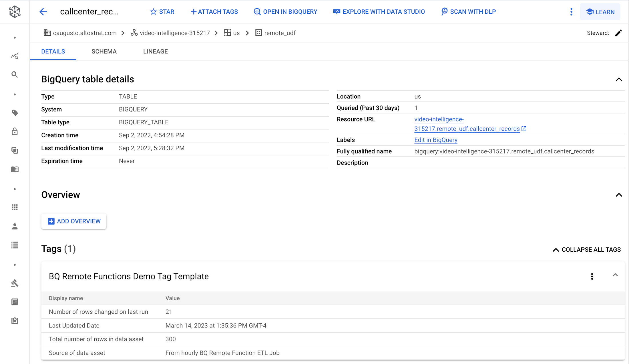Click remote_udf dataset breadcrumb
Screen dimensions: 629x364
tap(276, 33)
